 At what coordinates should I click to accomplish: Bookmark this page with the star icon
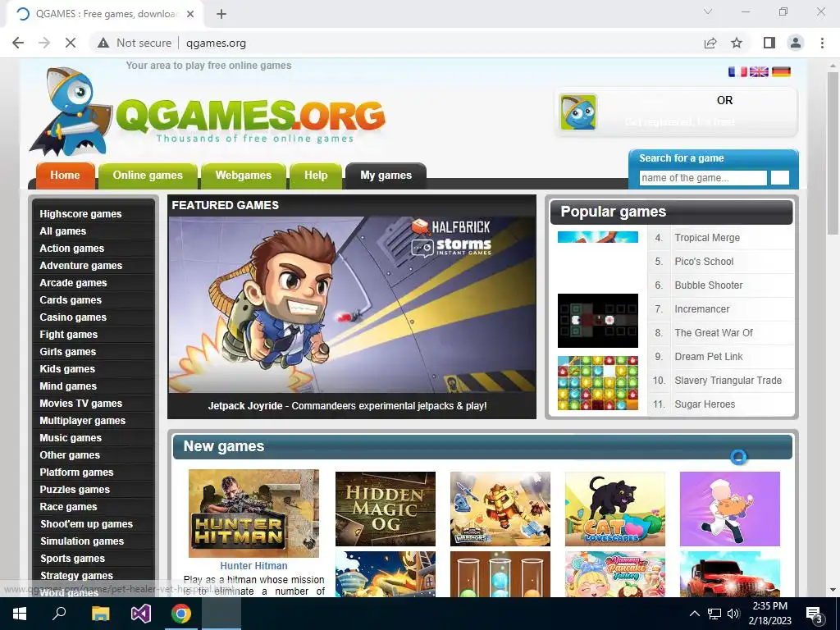point(737,43)
